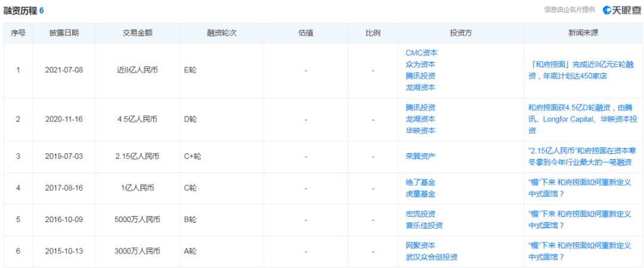Open 龙湖资本 in the D轮 row
The height and width of the screenshot is (268, 644).
tap(420, 119)
